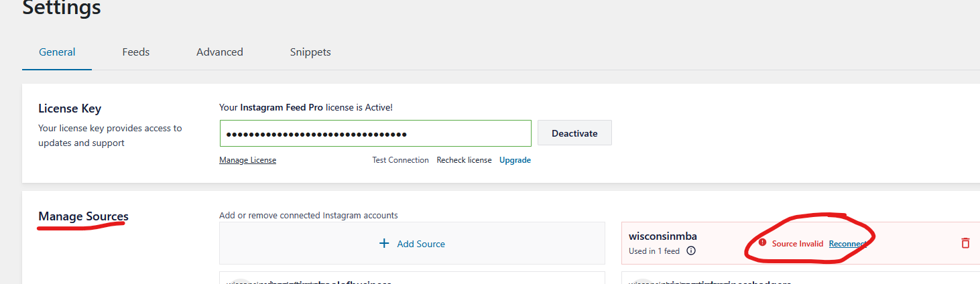
Task: Click the Deactivate license button
Action: 574,133
